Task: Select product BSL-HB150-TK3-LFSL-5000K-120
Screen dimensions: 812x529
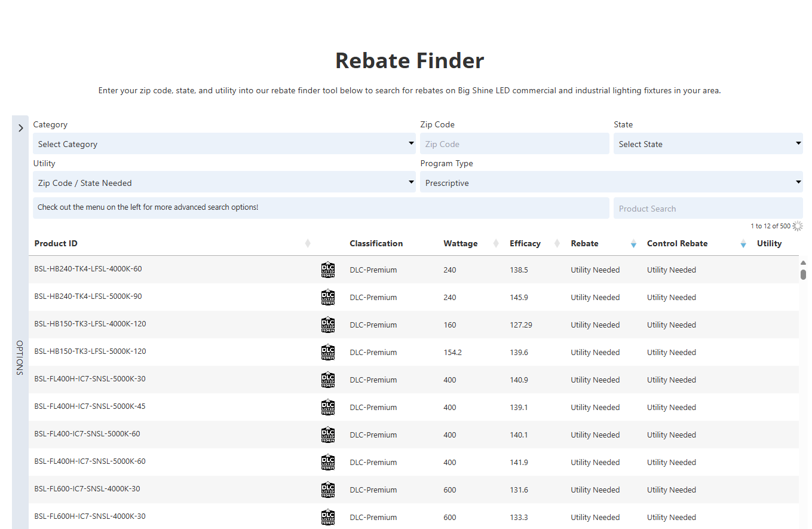Action: (x=90, y=351)
